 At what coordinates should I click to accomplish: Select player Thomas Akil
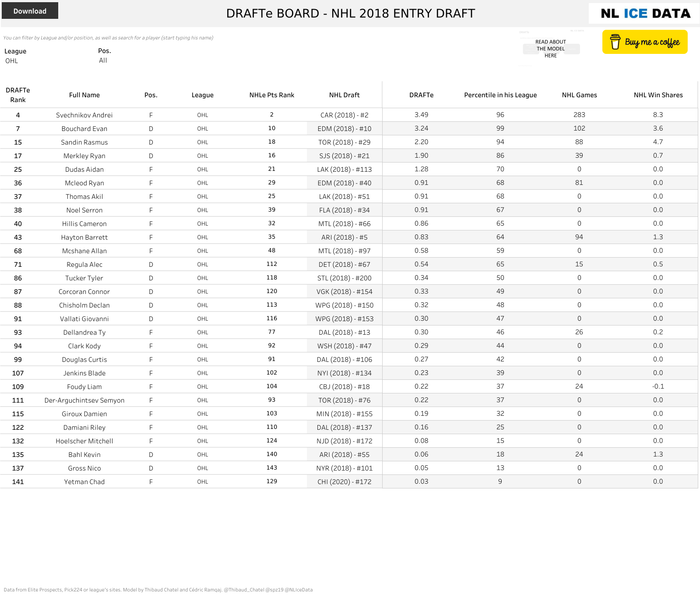84,197
